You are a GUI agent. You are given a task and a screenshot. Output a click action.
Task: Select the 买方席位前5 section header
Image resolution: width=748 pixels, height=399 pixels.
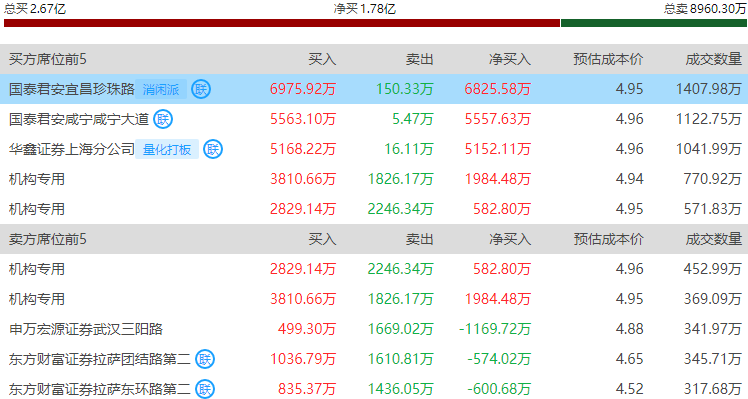pyautogui.click(x=48, y=59)
